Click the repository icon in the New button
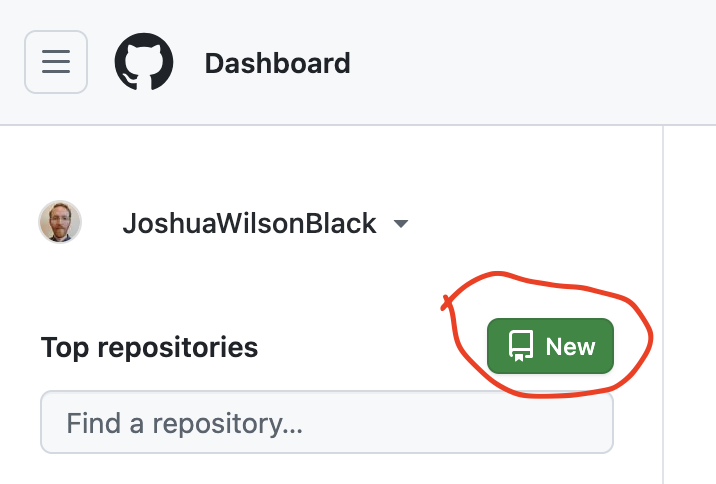 coord(520,346)
